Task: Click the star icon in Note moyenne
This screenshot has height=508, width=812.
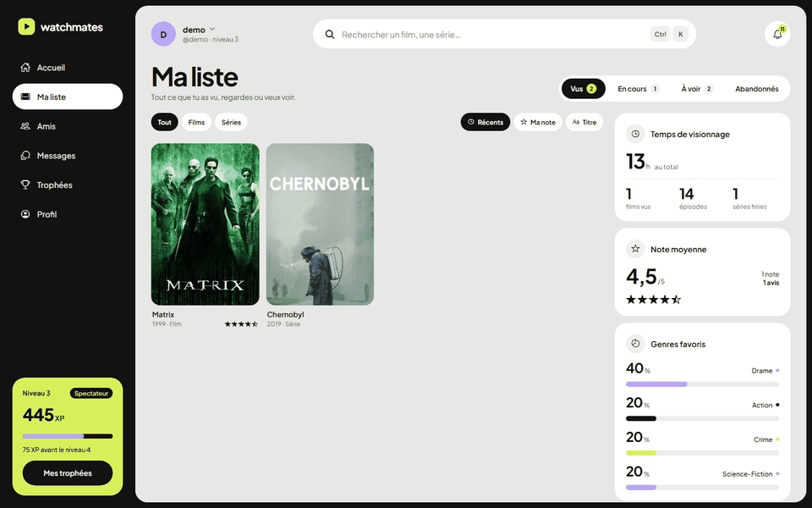Action: pos(635,249)
